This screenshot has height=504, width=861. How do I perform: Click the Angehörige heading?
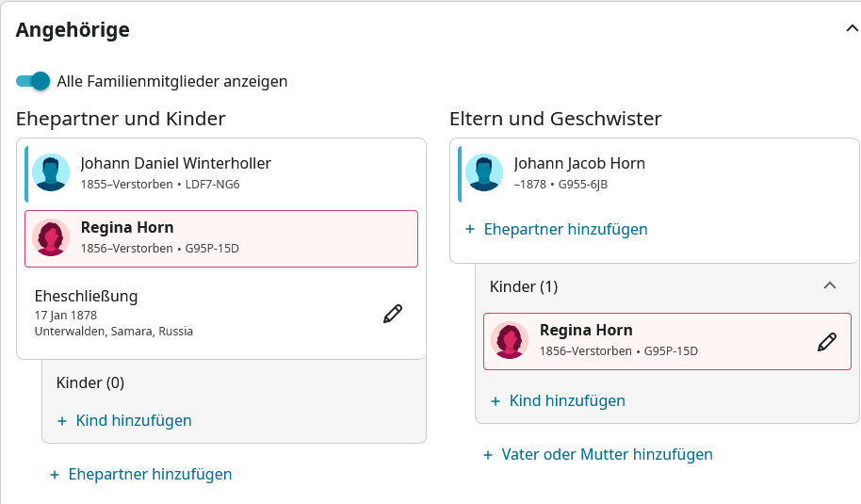click(x=73, y=29)
